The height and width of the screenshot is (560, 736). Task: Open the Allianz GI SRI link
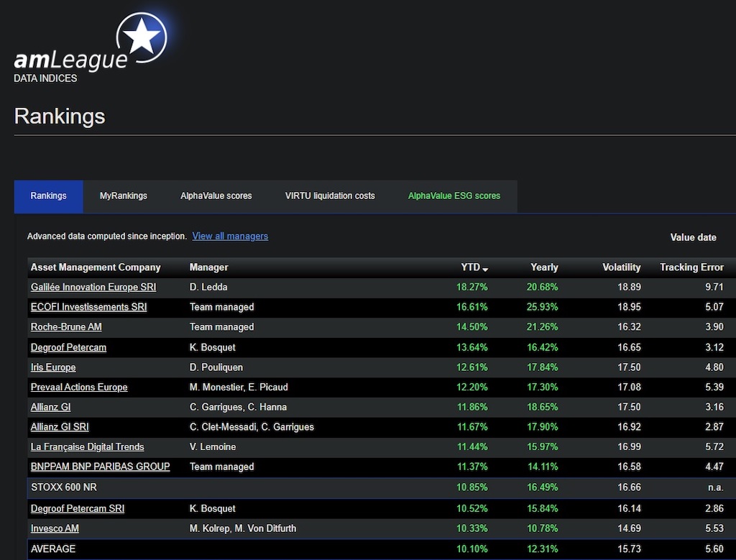pos(60,427)
